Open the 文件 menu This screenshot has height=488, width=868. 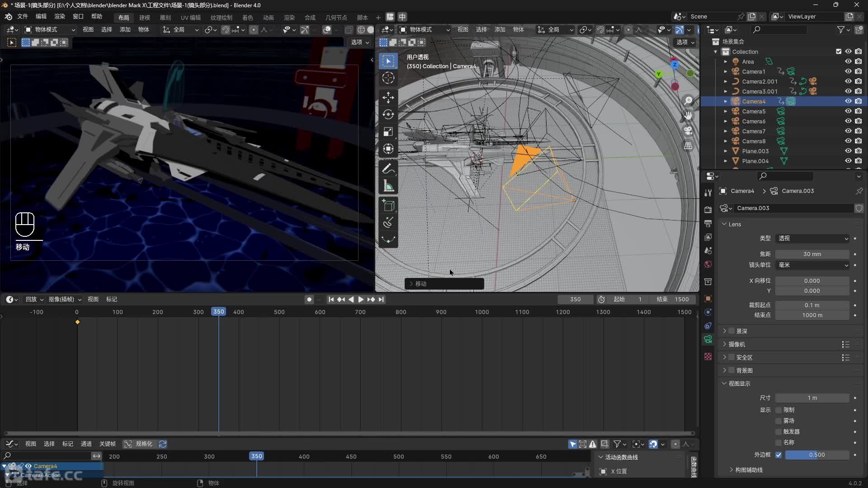pos(23,17)
